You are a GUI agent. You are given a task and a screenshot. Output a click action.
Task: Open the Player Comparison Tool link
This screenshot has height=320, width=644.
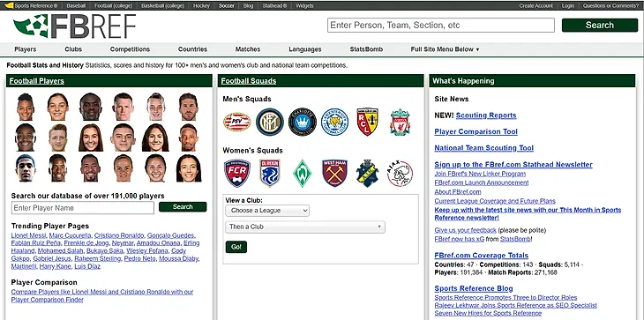(476, 131)
